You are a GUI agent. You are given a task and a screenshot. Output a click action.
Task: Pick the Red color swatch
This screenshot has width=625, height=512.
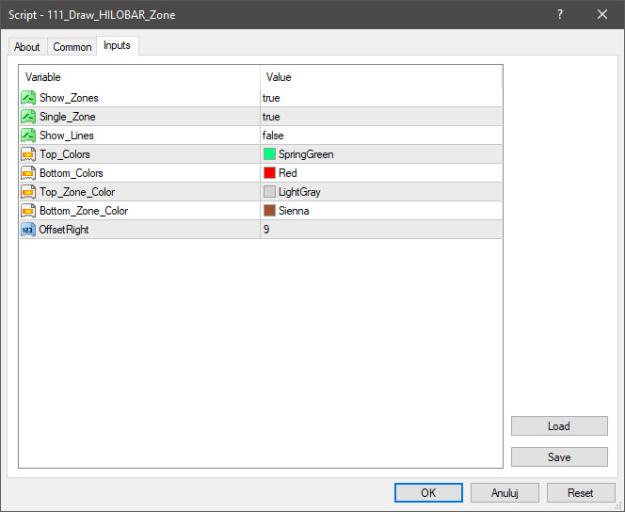tap(269, 173)
